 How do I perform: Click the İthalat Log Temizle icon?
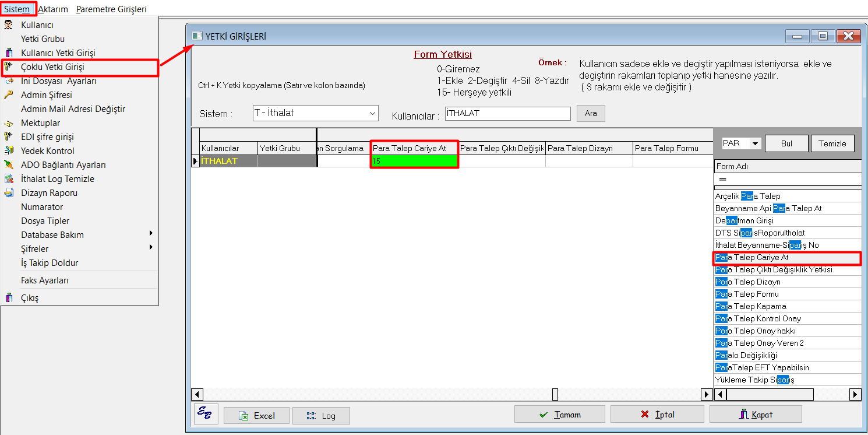[8, 179]
